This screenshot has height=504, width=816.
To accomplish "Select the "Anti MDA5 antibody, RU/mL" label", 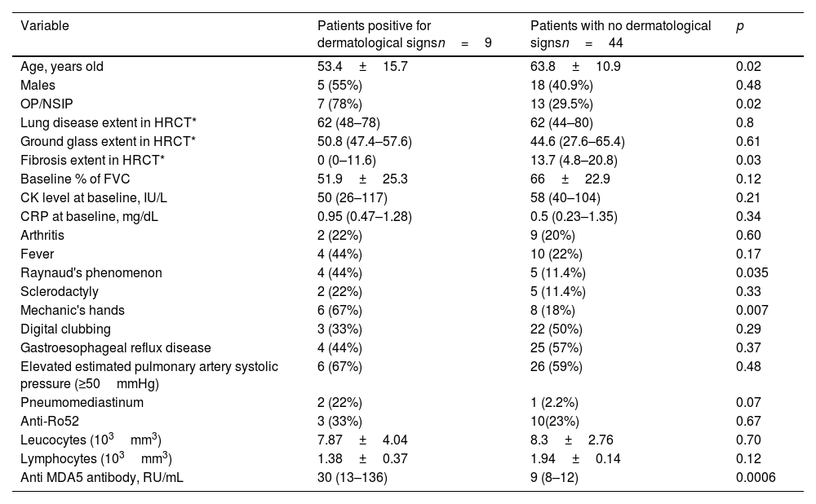I will [x=102, y=477].
